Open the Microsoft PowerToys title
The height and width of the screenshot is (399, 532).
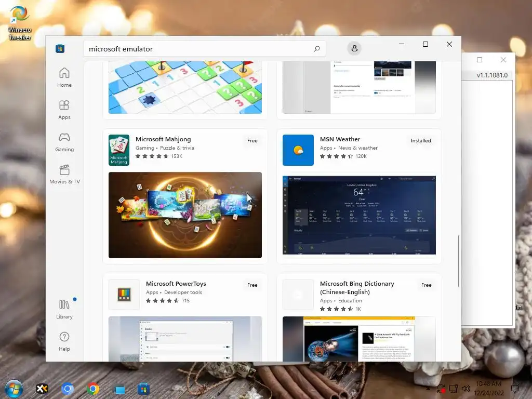click(x=176, y=284)
